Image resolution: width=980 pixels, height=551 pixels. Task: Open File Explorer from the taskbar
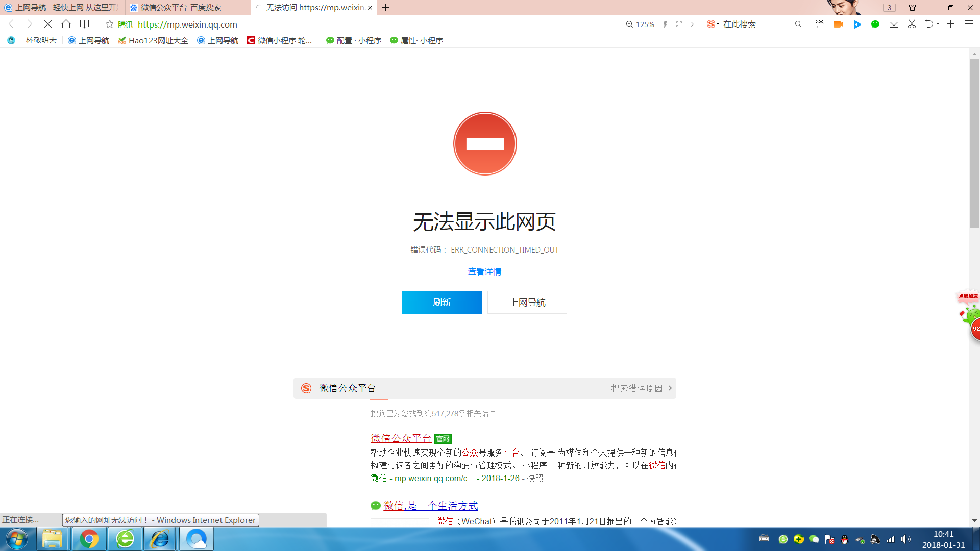point(52,539)
